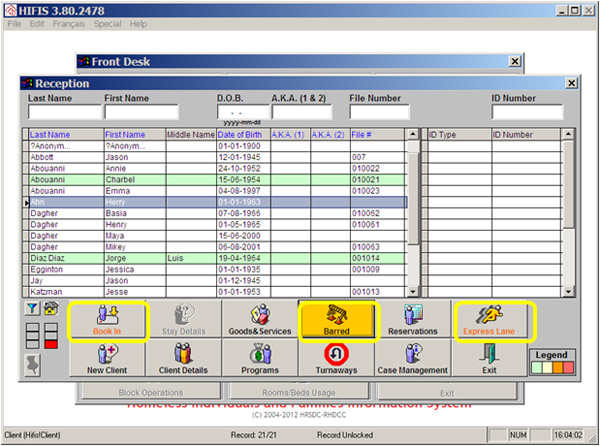
Task: Open the Turnaways screen
Action: point(338,357)
